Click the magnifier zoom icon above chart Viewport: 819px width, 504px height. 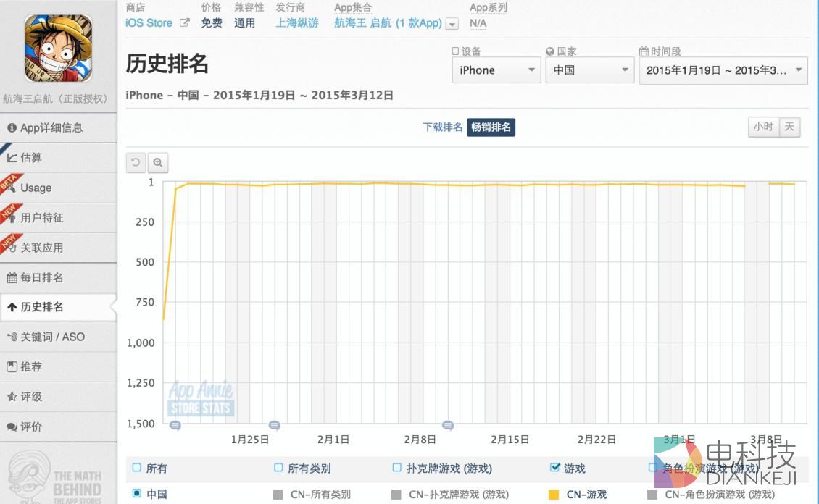[x=157, y=163]
